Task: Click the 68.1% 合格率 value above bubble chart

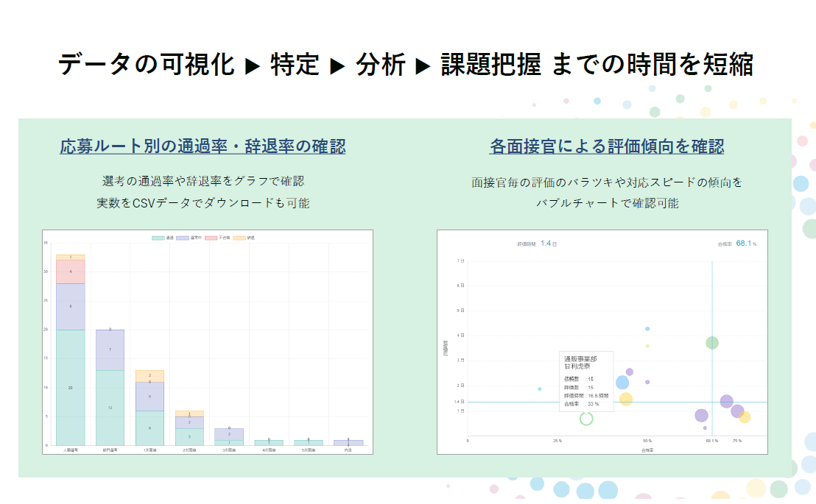Action: coord(746,243)
